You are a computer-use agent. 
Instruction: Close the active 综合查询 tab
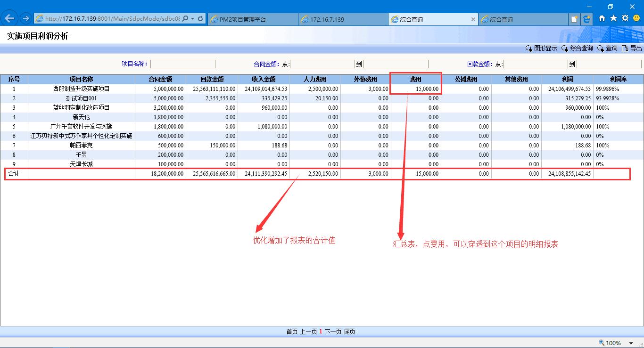(473, 19)
